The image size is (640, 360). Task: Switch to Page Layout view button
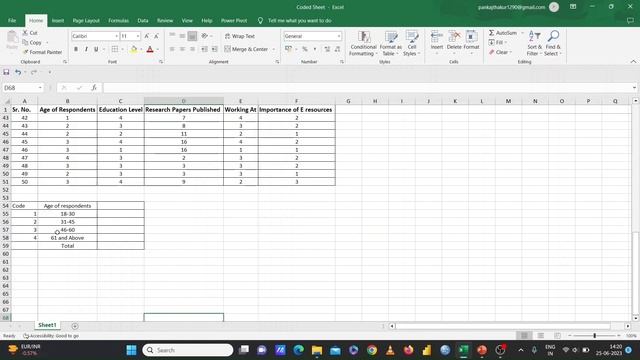tap(540, 336)
